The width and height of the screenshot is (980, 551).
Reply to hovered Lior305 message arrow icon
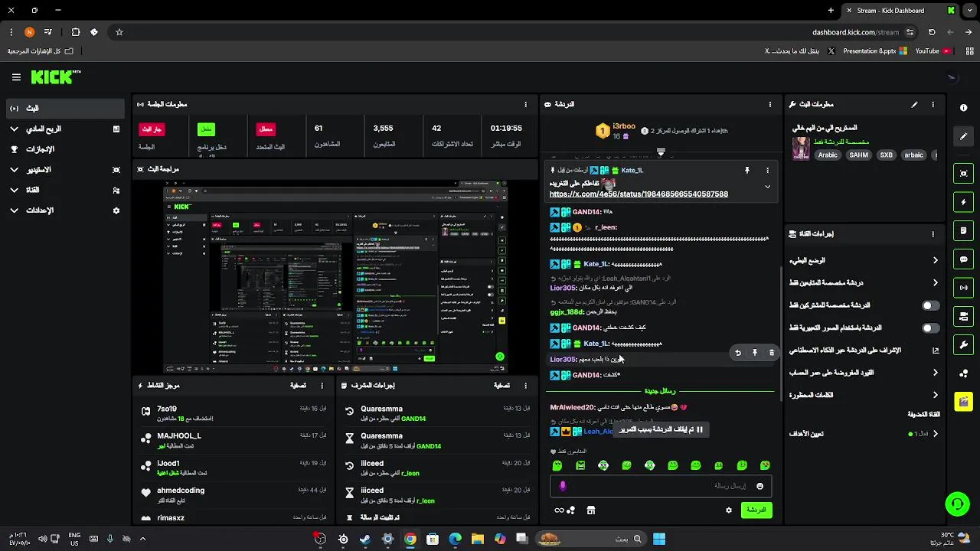tap(738, 353)
